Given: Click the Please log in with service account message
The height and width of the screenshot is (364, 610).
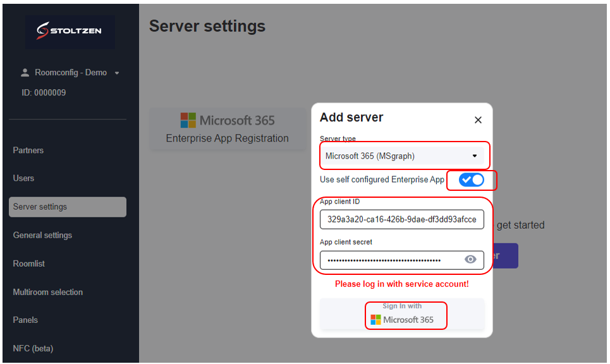Looking at the screenshot, I should [x=402, y=284].
